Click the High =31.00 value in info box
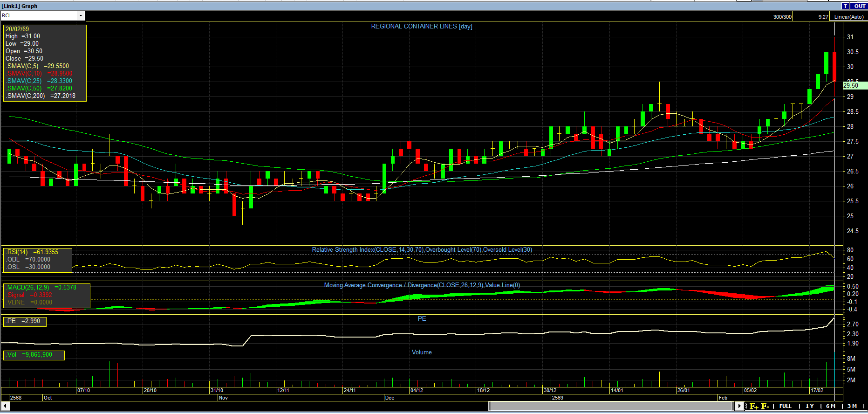This screenshot has width=868, height=414. tap(23, 36)
